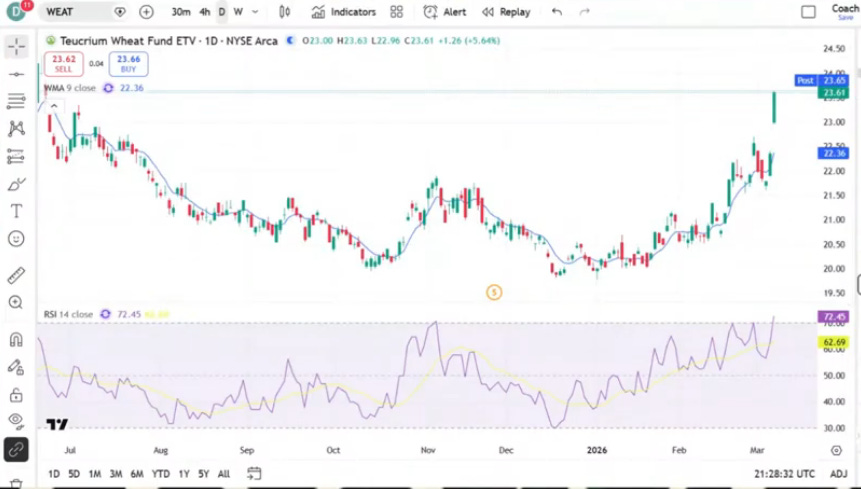Switch to 4h timeframe

[x=205, y=12]
